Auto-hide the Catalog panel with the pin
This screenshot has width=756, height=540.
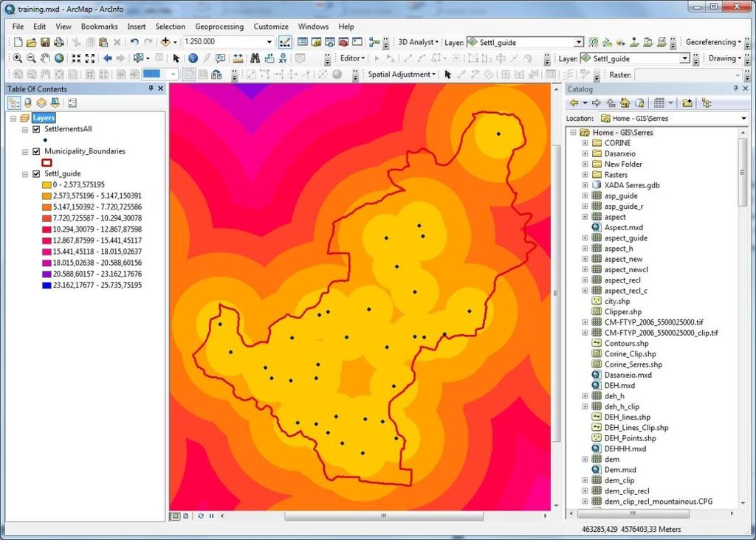735,89
